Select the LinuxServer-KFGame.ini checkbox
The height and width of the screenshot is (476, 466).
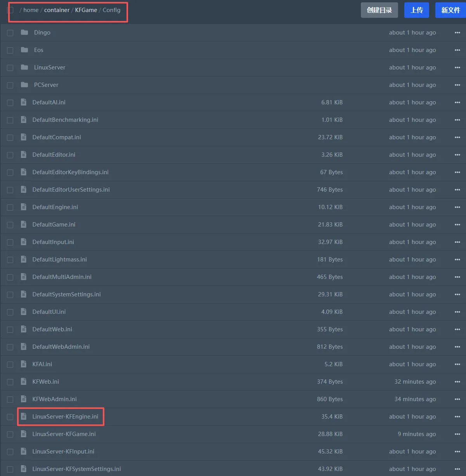(x=10, y=434)
